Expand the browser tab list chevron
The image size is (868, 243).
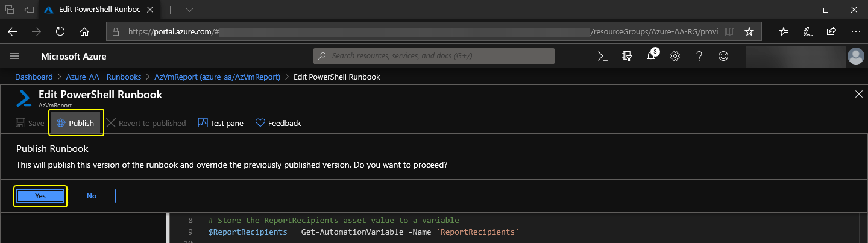click(189, 10)
